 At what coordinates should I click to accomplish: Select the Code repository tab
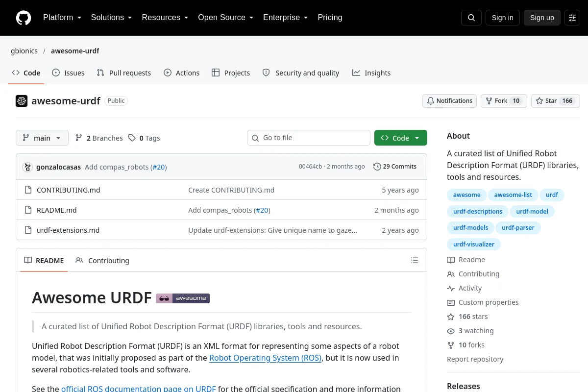pyautogui.click(x=26, y=73)
